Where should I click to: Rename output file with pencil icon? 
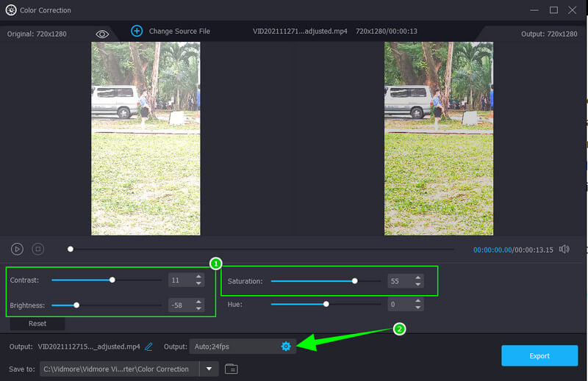click(148, 346)
